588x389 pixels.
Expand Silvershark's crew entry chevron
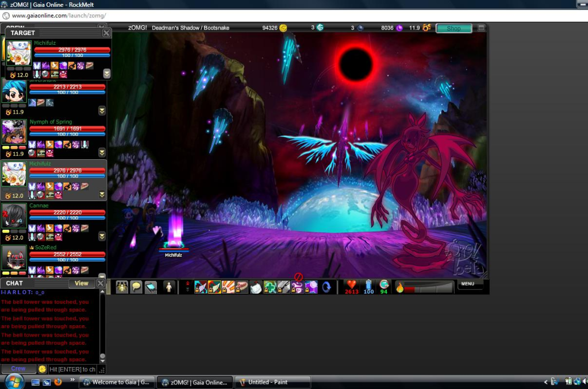coord(102,110)
